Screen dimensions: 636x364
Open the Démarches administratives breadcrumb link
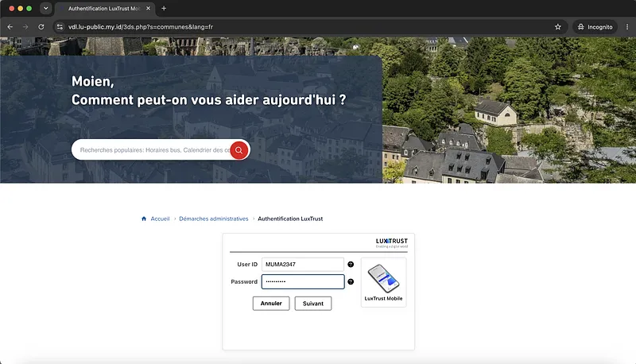tap(214, 219)
